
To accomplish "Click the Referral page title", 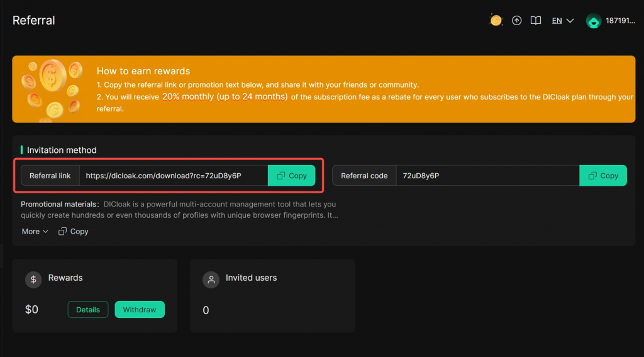I will (x=34, y=20).
